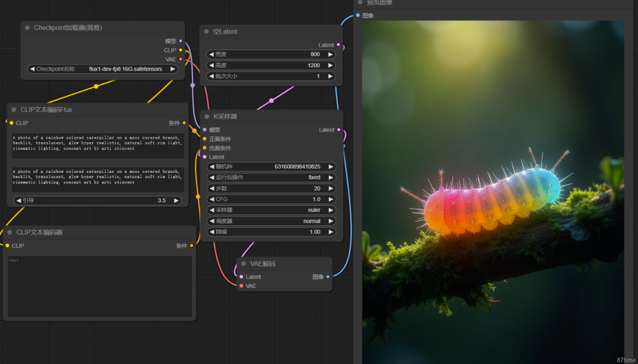Click the Latent input socket on K采样器
Screen dimensions: 638x364
[x=204, y=157]
